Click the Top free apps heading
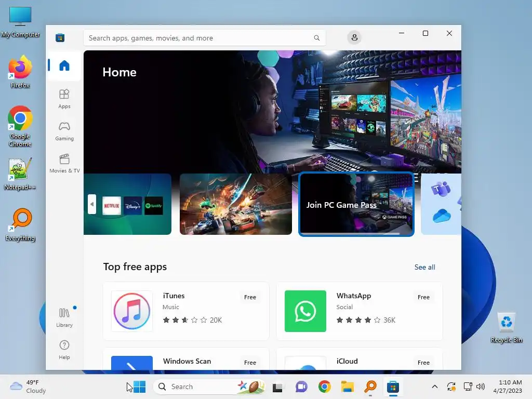Image resolution: width=532 pixels, height=399 pixels. pos(135,267)
